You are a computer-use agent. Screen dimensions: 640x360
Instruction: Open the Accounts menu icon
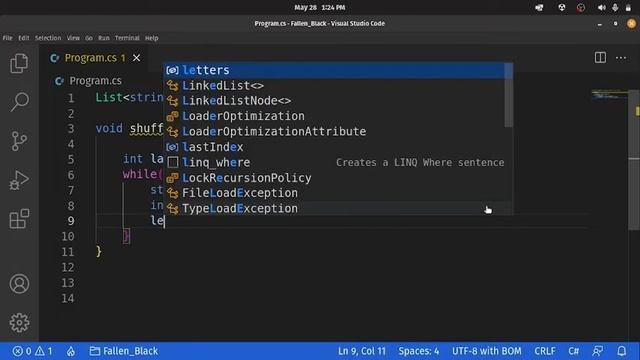(19, 284)
